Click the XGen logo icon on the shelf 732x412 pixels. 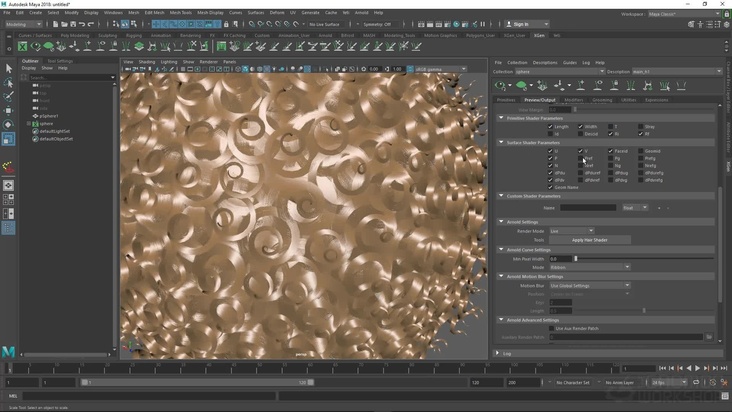[x=22, y=46]
